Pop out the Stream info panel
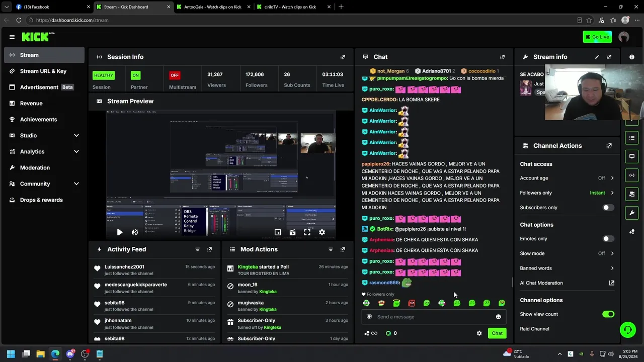The image size is (644, 362). point(609,57)
